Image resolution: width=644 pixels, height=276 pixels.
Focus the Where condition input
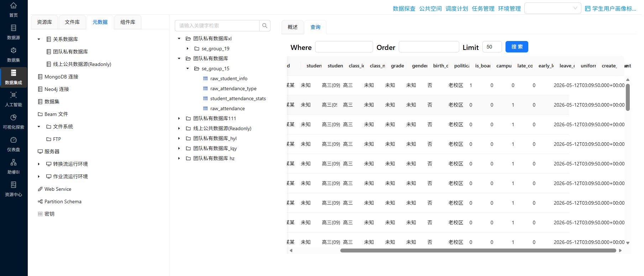[344, 47]
